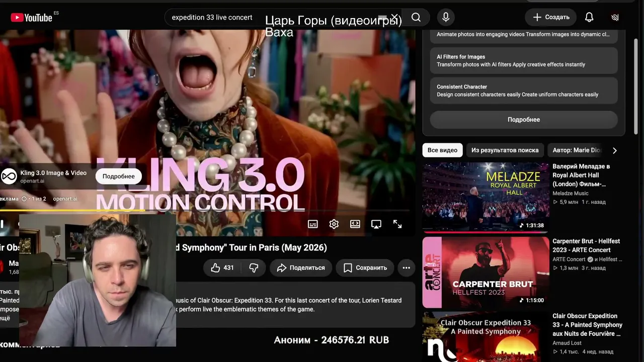Open the player settings gear
644x362 pixels.
pos(334,224)
